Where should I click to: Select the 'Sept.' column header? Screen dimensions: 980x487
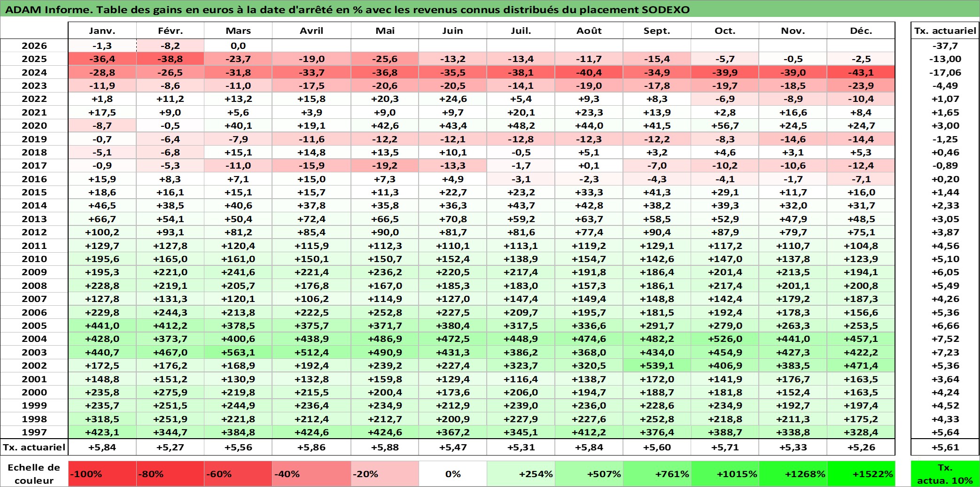click(x=657, y=31)
